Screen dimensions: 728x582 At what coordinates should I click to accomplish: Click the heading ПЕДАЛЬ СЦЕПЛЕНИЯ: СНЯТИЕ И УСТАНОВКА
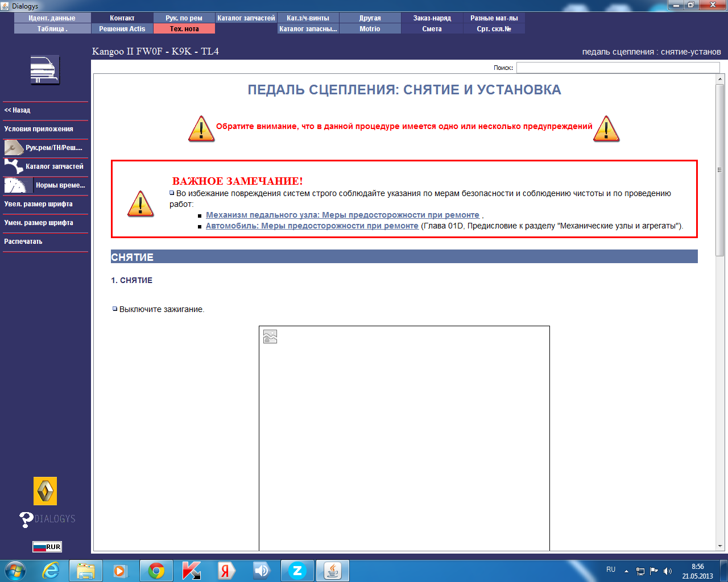click(404, 90)
